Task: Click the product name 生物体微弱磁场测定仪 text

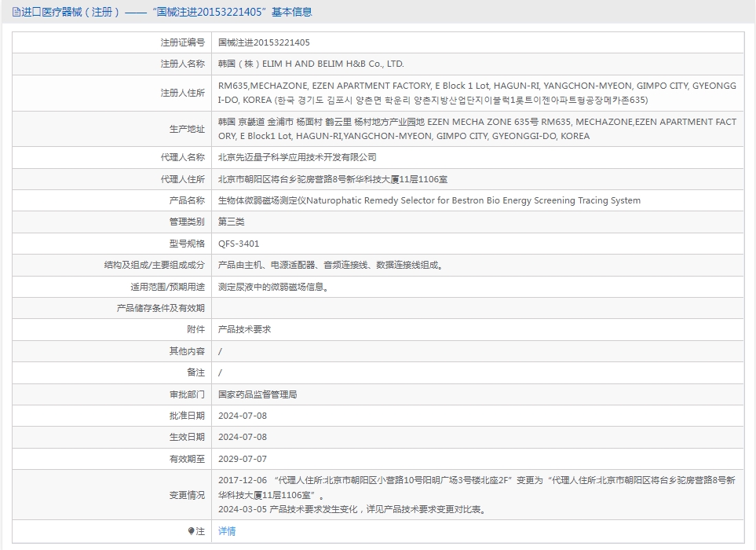Action: (x=262, y=200)
